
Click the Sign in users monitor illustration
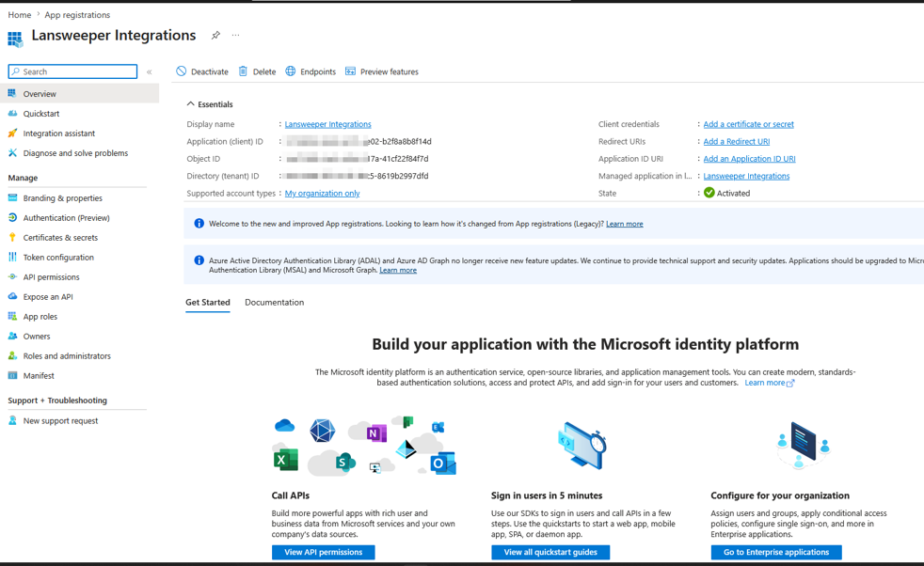click(581, 446)
